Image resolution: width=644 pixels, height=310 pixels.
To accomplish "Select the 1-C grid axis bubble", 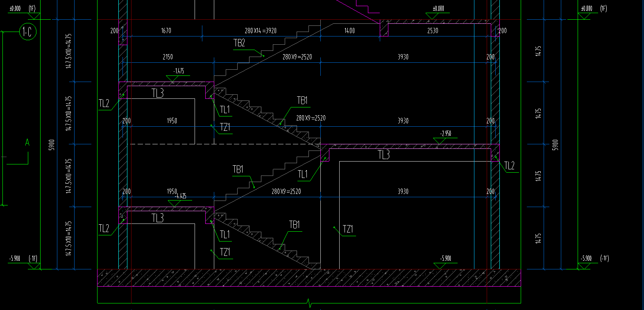I will point(28,32).
